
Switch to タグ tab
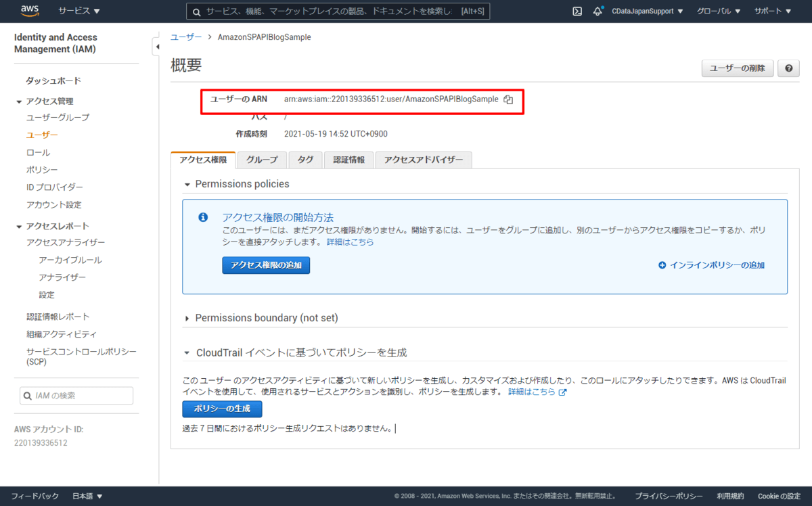coord(306,160)
